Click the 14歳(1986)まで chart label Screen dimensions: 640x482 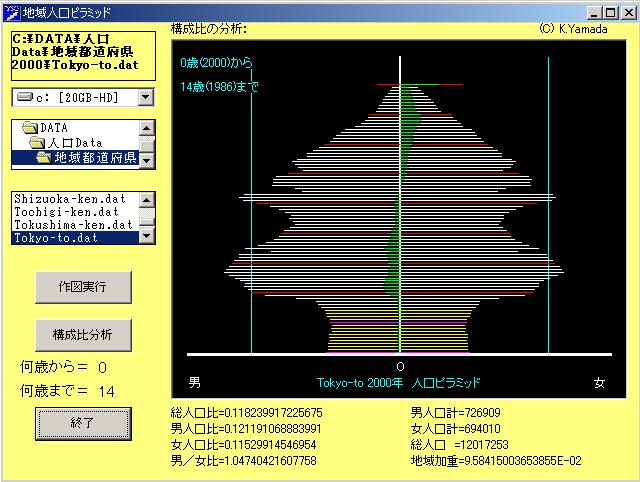(x=219, y=87)
